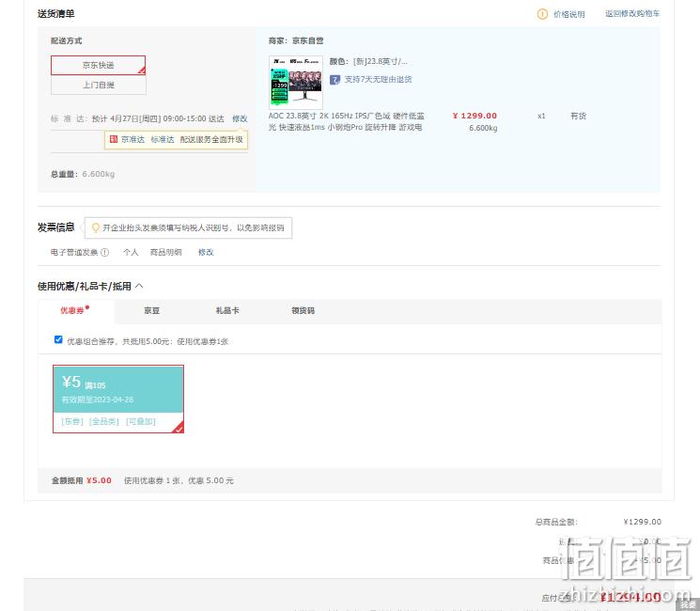This screenshot has width=700, height=611.
Task: Click the 京准达 red calendar icon
Action: tap(114, 139)
